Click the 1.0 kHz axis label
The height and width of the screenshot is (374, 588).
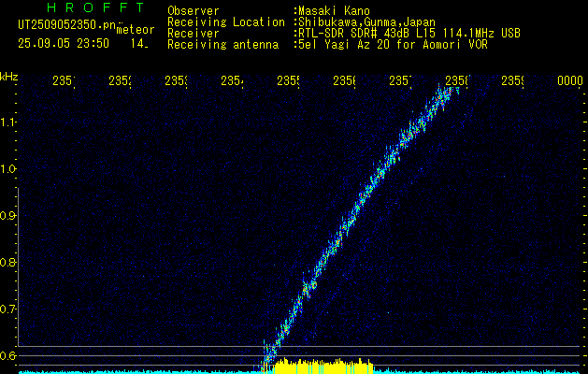coord(7,169)
